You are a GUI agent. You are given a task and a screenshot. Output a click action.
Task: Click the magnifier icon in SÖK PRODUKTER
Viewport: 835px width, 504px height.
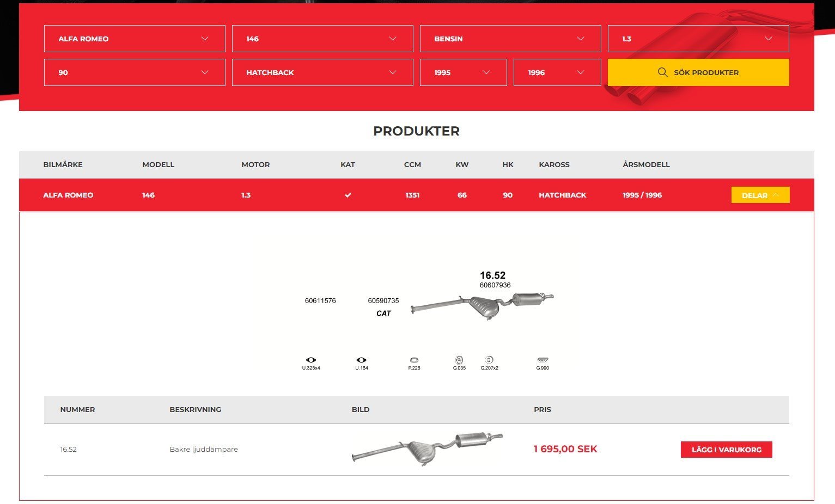663,72
